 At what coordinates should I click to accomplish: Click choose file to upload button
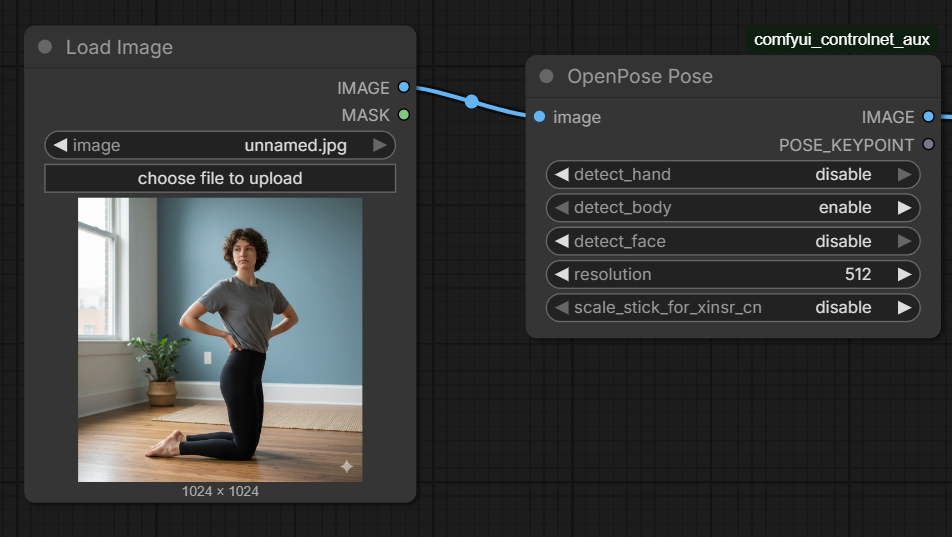click(x=220, y=178)
